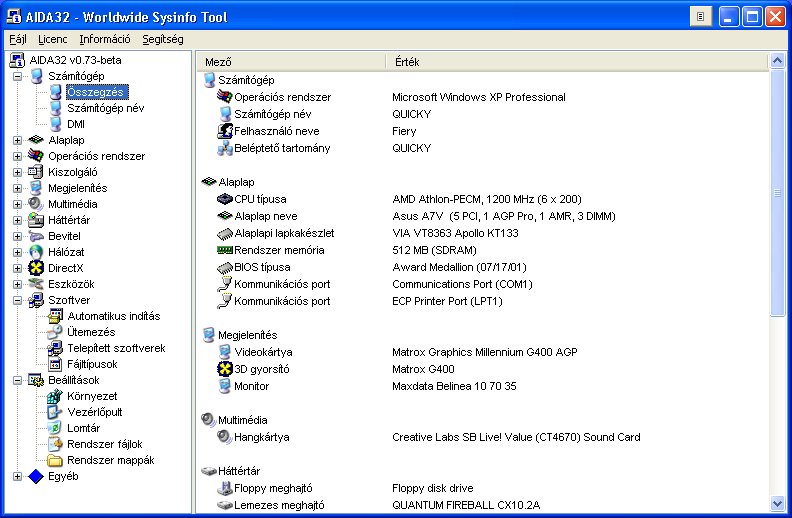
Task: Click the QUANTUM FIREBALL CX10.2A value
Action: pyautogui.click(x=466, y=505)
